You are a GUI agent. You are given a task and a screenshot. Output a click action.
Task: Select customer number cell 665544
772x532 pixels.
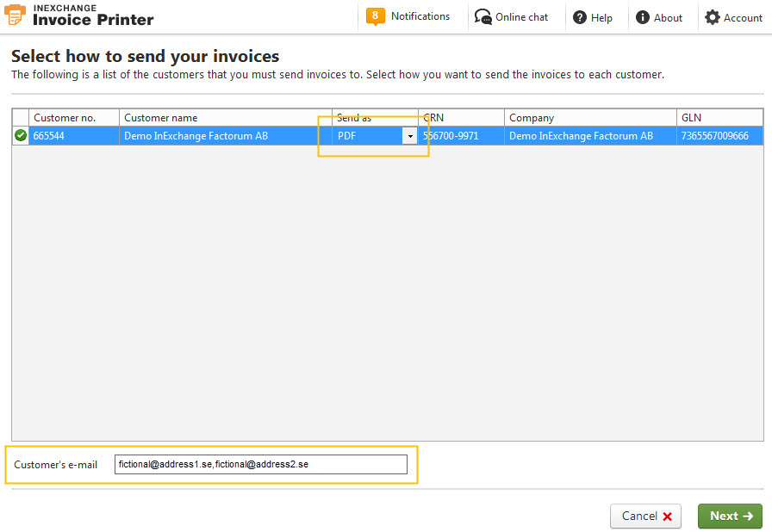tap(74, 136)
